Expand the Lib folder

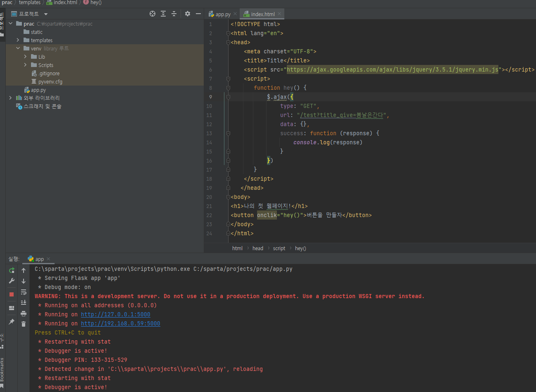pyautogui.click(x=25, y=57)
